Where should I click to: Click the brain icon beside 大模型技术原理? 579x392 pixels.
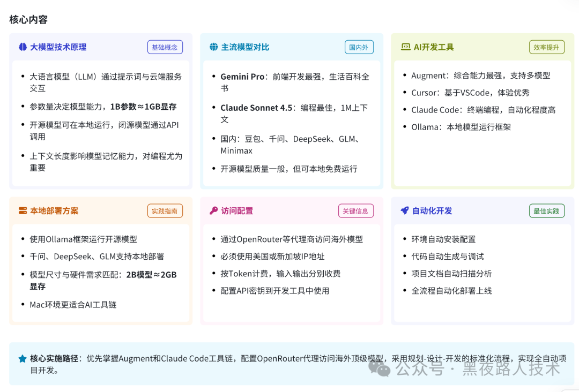(x=23, y=47)
